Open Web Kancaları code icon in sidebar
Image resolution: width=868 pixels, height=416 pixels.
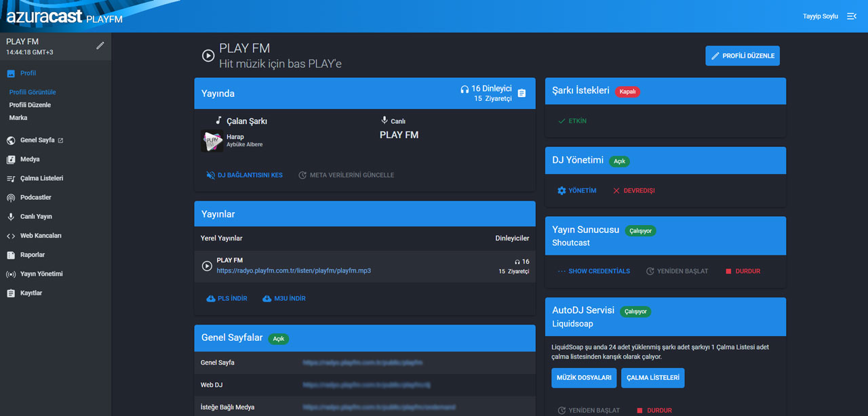(x=11, y=236)
